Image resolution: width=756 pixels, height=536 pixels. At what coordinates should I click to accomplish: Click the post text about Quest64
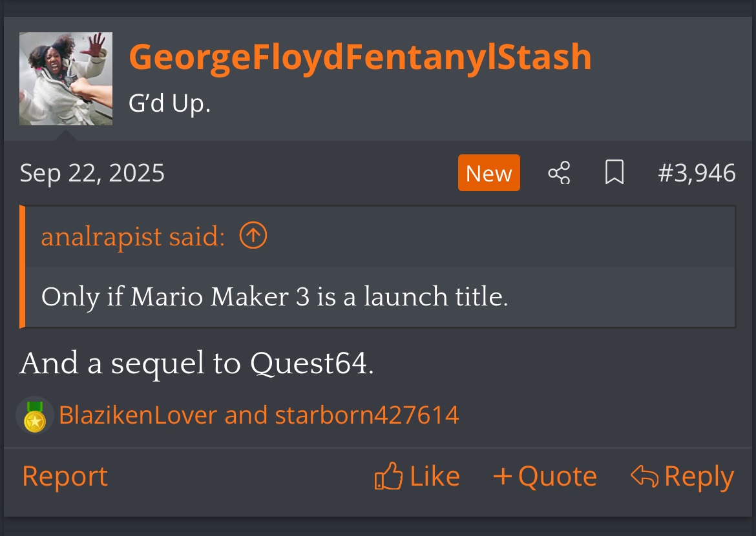pos(196,364)
